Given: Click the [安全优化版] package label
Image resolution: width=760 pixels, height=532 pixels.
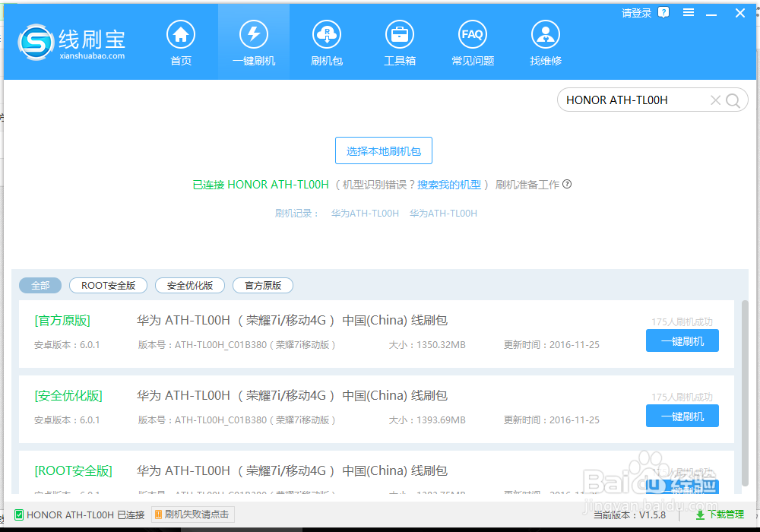Looking at the screenshot, I should coord(68,395).
